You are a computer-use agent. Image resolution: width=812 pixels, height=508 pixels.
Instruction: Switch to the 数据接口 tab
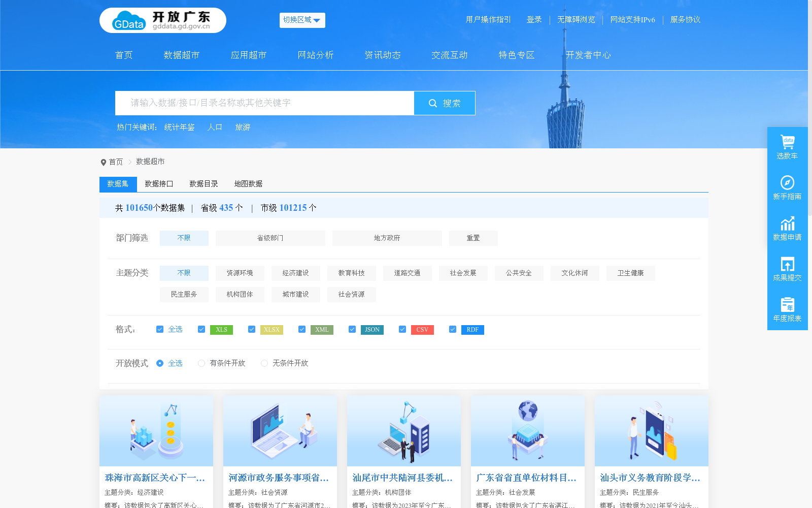(x=158, y=184)
